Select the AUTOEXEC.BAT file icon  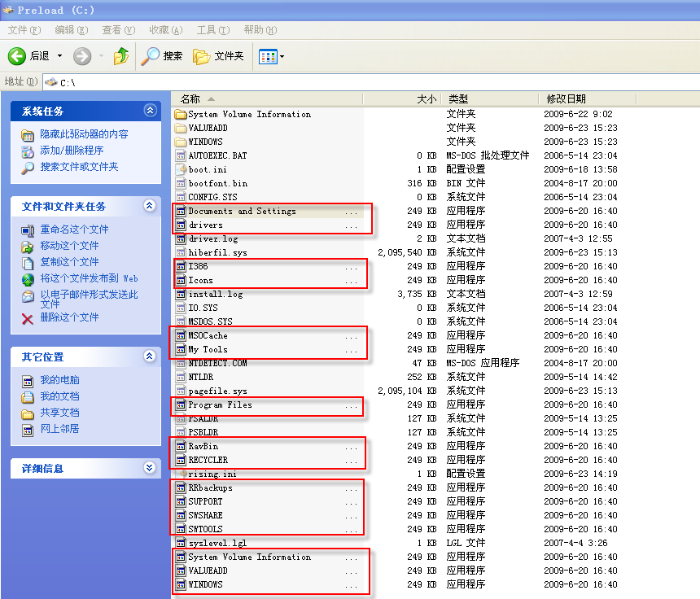pyautogui.click(x=181, y=155)
